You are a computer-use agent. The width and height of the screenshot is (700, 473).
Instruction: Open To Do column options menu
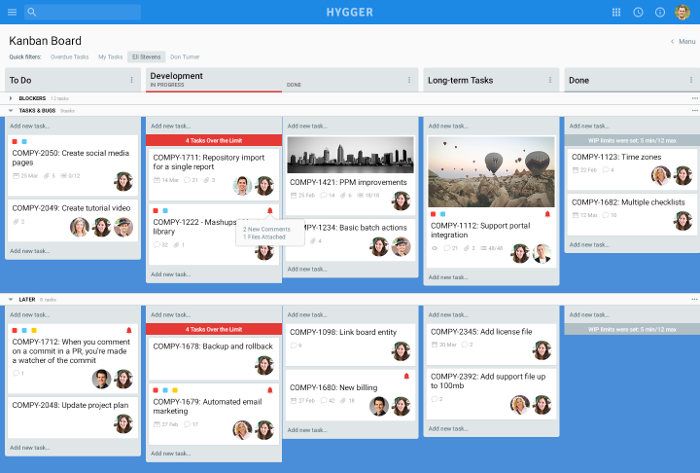point(132,80)
